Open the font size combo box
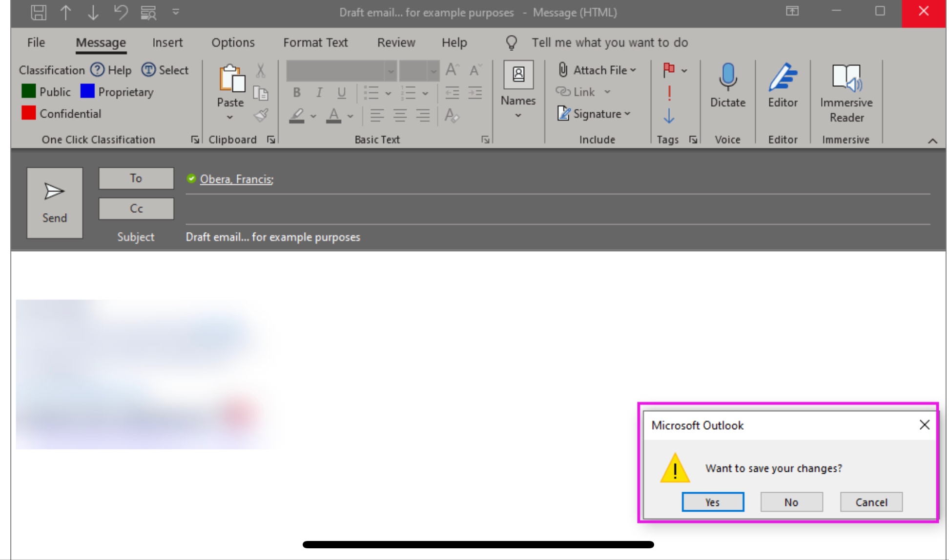The image size is (949, 560). (419, 71)
